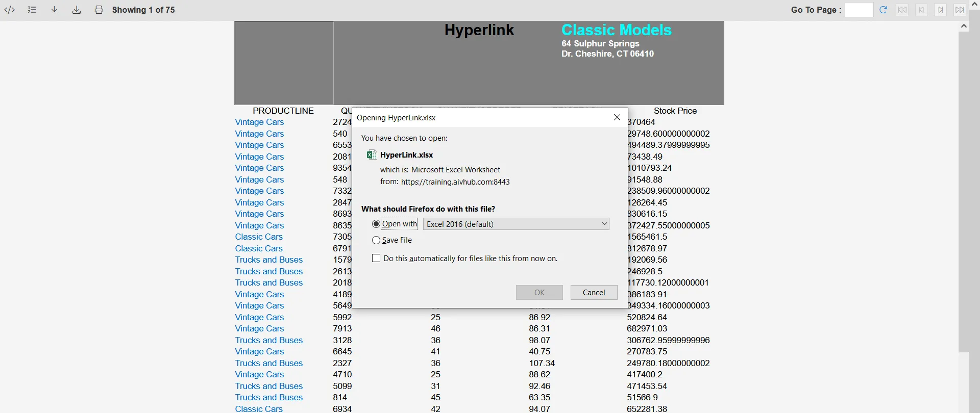This screenshot has height=413, width=980.
Task: Click the Classic Models company title
Action: pyautogui.click(x=617, y=30)
